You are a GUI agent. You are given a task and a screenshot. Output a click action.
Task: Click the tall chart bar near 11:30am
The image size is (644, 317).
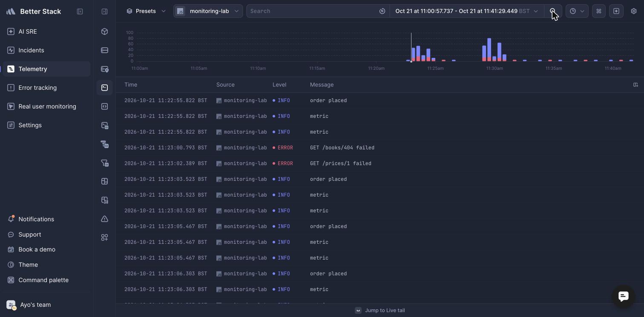(x=489, y=50)
